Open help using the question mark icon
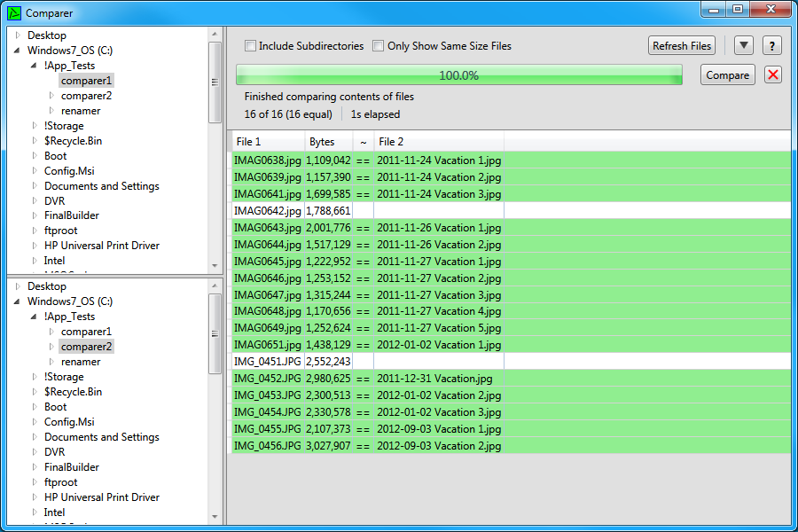This screenshot has height=532, width=798. [x=771, y=45]
